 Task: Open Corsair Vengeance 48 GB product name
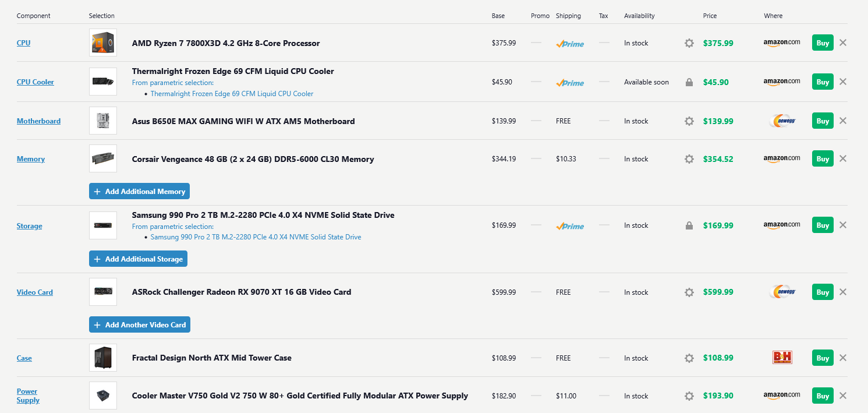click(253, 159)
